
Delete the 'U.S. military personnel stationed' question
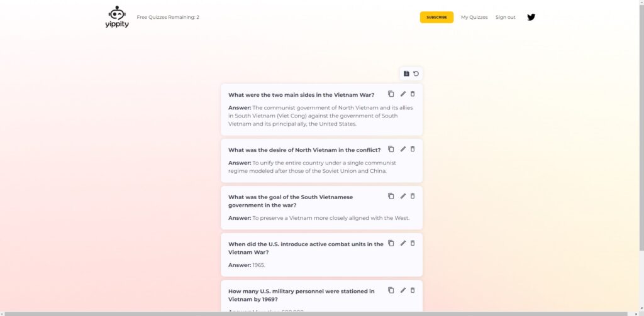point(413,290)
